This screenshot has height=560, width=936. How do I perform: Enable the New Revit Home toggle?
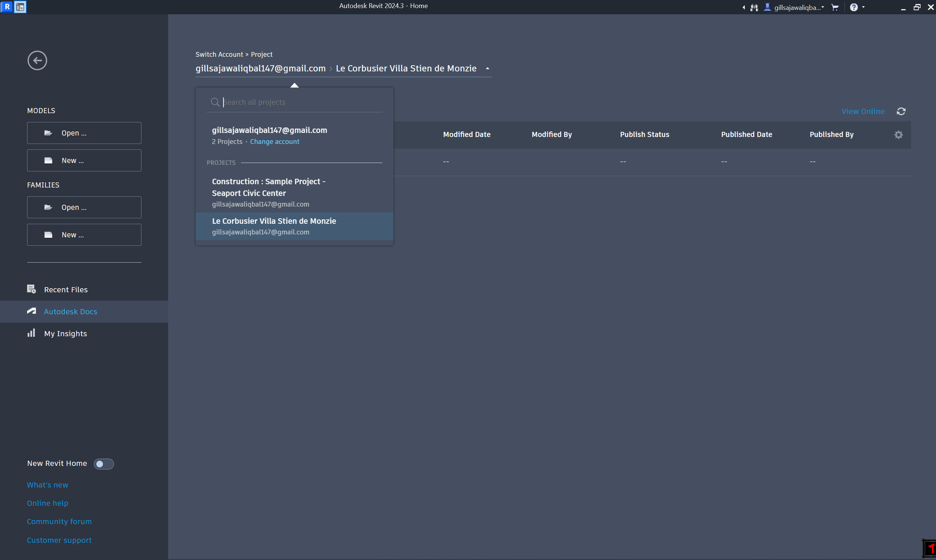[x=104, y=464]
